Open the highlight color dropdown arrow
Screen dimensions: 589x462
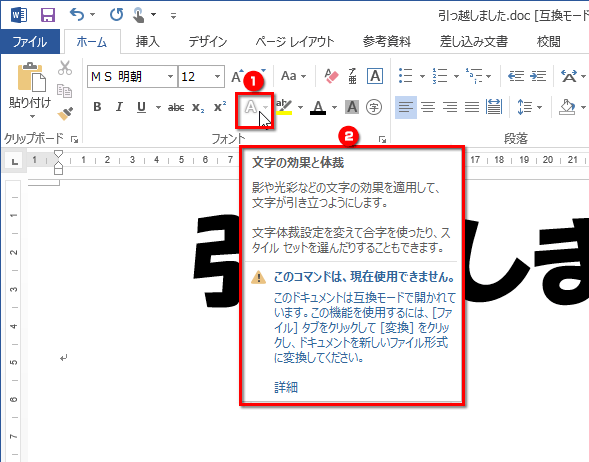300,107
